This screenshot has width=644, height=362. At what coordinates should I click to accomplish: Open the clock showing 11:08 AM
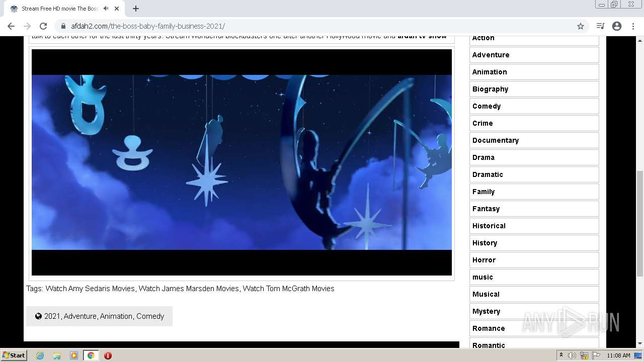tap(618, 355)
